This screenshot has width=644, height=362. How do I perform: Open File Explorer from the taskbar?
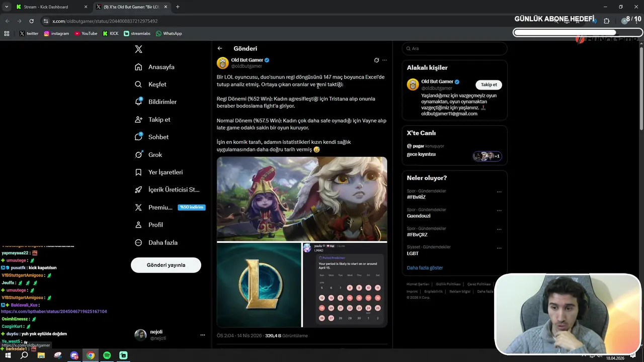point(41,355)
